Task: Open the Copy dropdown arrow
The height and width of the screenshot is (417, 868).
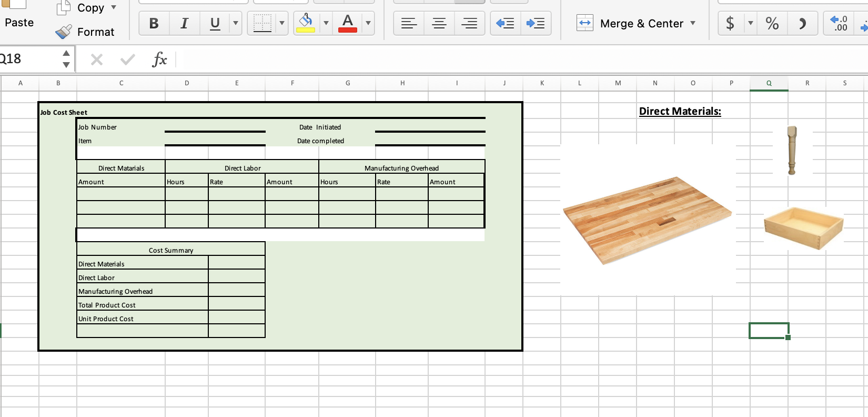Action: 114,7
